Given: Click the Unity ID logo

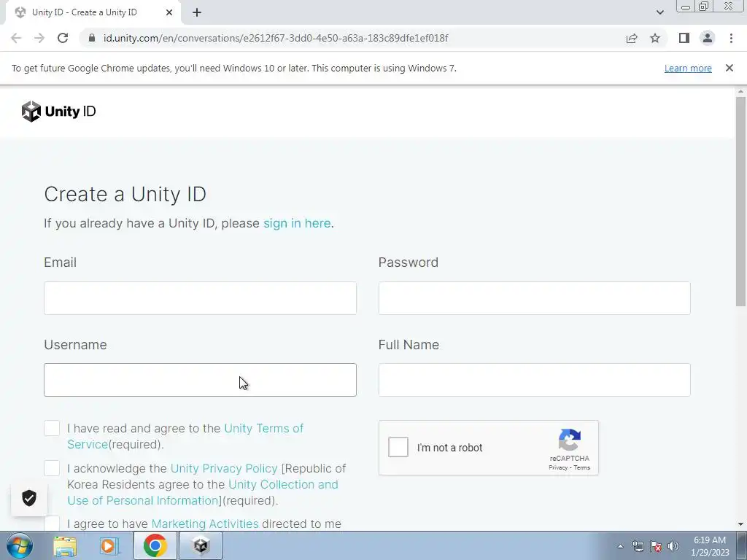Looking at the screenshot, I should (58, 112).
